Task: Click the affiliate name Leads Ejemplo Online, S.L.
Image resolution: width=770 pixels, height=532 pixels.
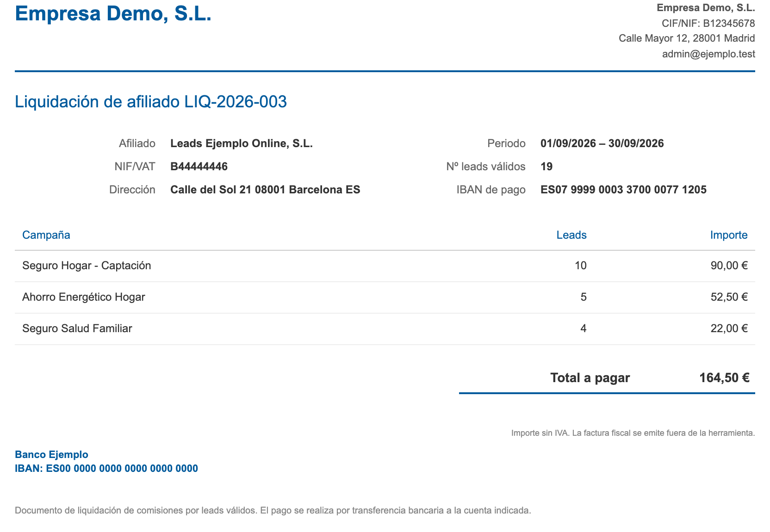Action: point(242,143)
